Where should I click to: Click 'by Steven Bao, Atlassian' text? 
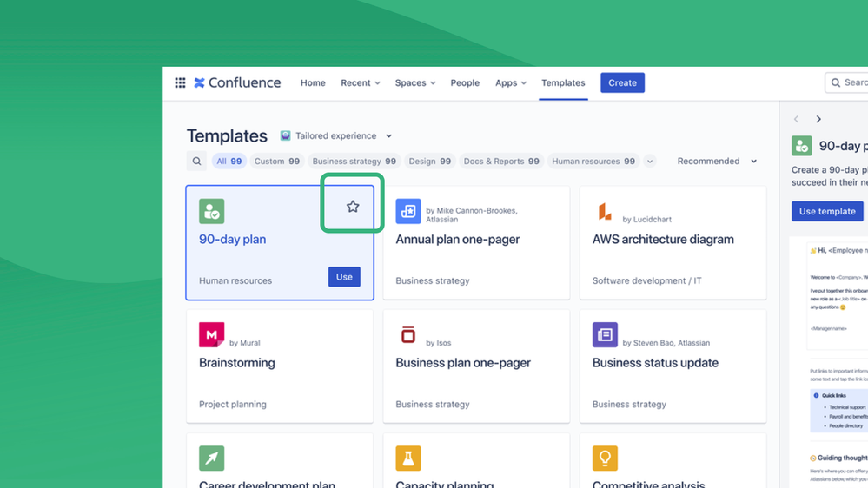point(666,342)
